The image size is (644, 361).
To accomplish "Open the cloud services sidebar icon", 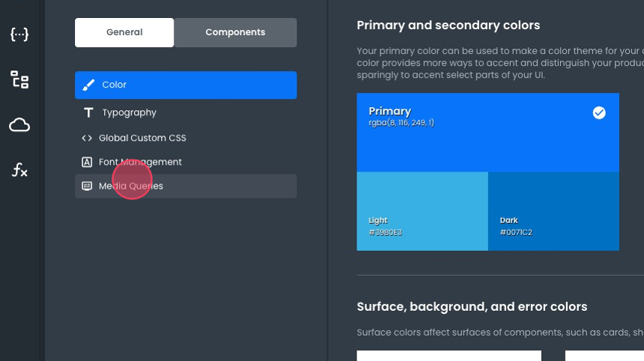I will coord(19,125).
